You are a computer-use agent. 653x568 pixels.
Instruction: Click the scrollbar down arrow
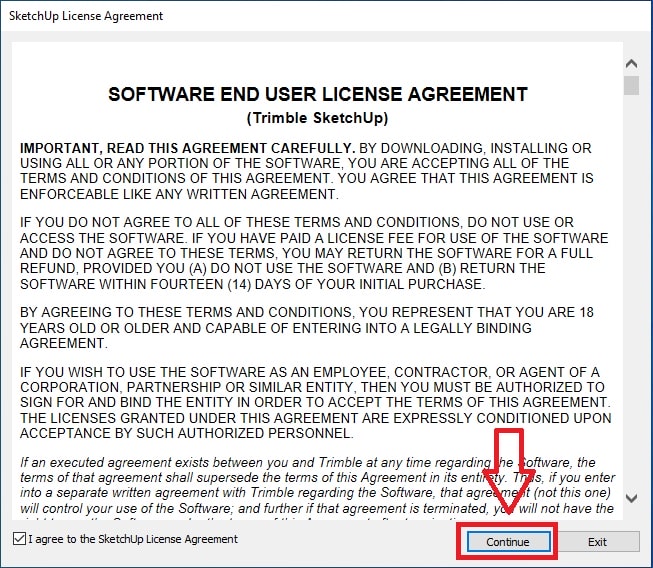(631, 498)
